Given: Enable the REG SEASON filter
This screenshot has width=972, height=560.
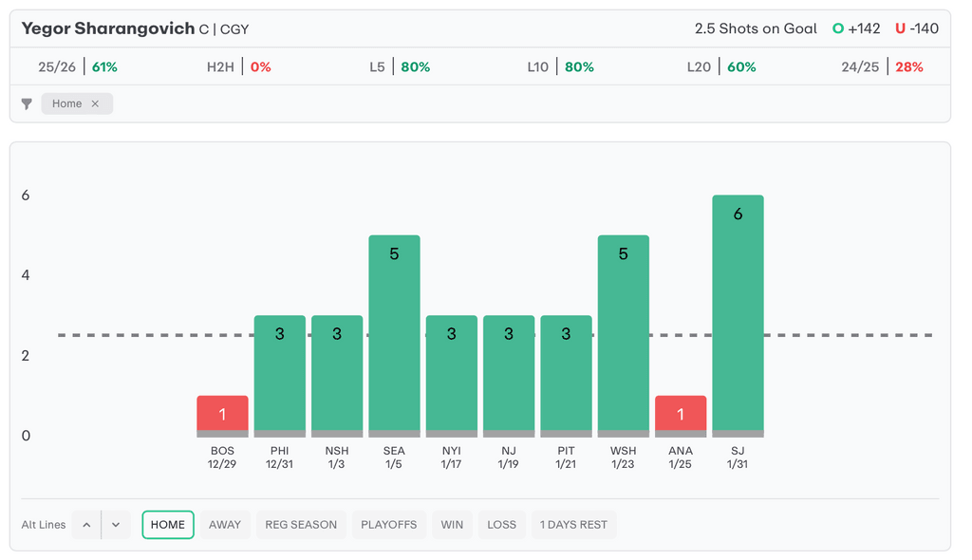Looking at the screenshot, I should (x=301, y=525).
